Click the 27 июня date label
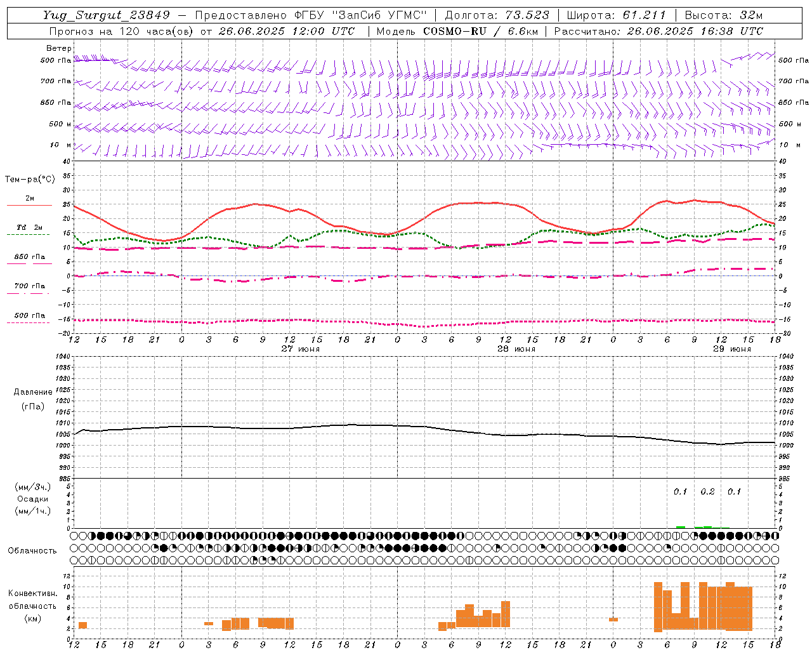The image size is (812, 650). pyautogui.click(x=301, y=349)
